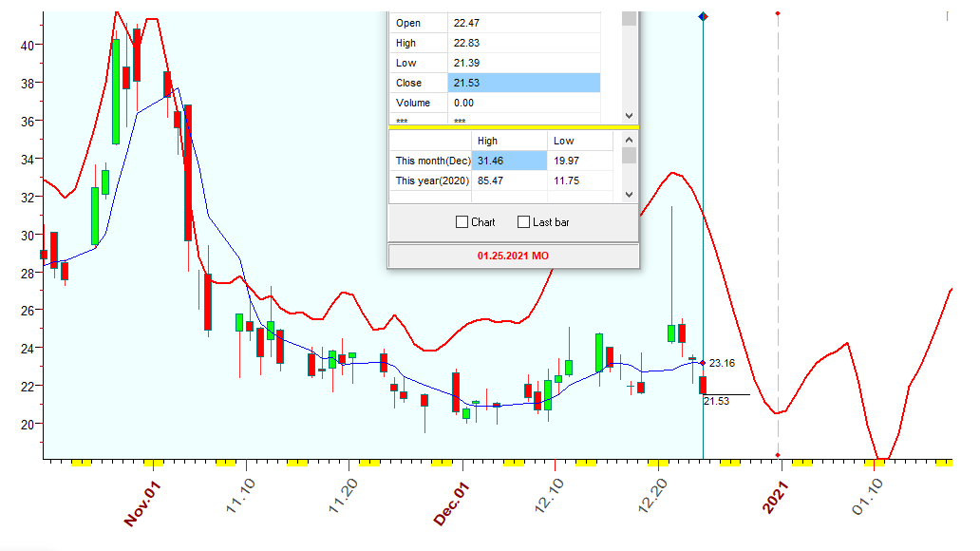
Task: Click the Nov.01 date axis label
Action: [x=141, y=503]
